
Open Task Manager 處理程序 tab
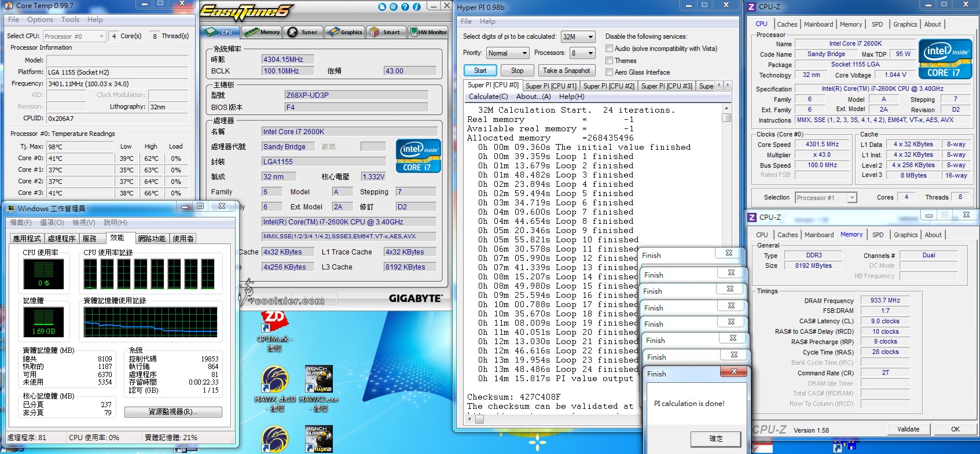(x=62, y=238)
